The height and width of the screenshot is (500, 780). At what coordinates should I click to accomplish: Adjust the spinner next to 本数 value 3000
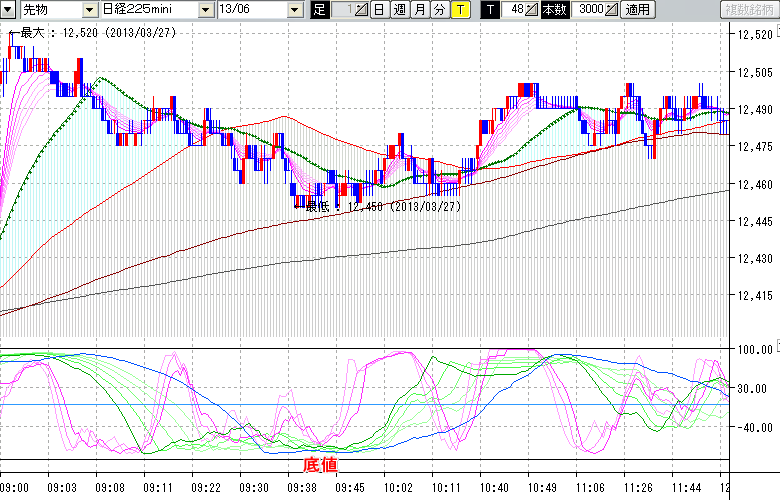click(x=612, y=10)
